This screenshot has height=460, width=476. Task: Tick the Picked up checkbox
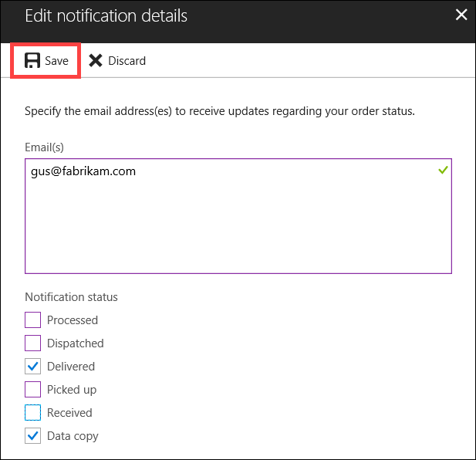(33, 390)
